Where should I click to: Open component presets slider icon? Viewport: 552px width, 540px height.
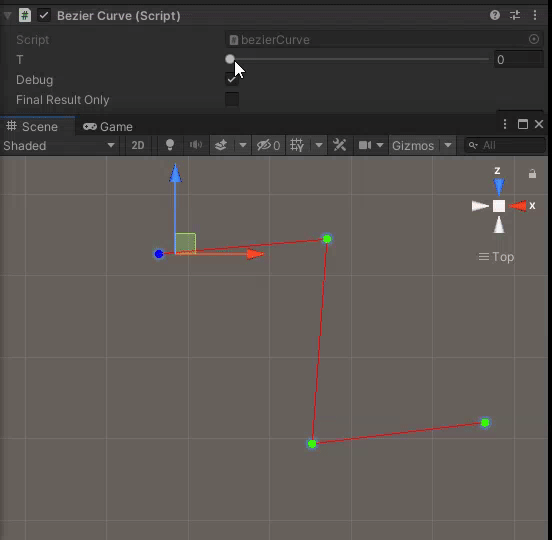[x=515, y=15]
